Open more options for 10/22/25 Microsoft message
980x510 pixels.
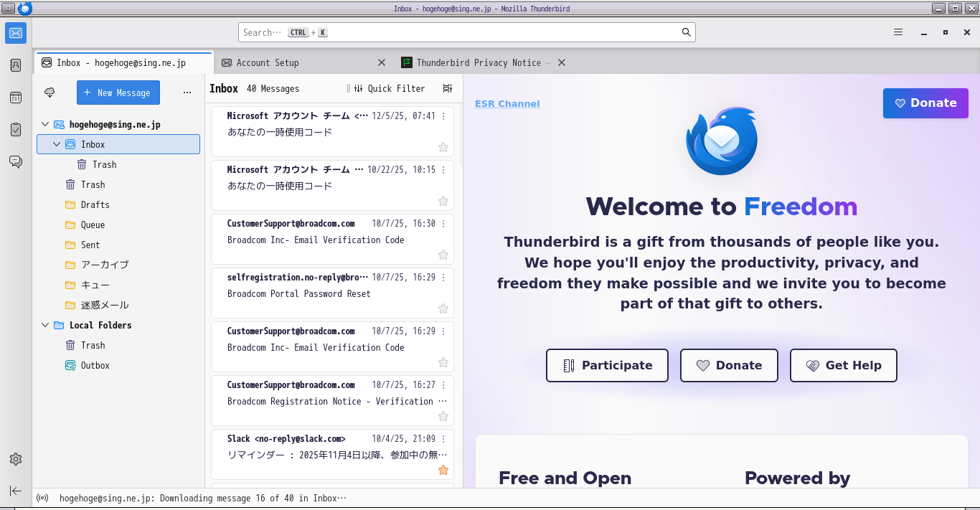pos(443,170)
